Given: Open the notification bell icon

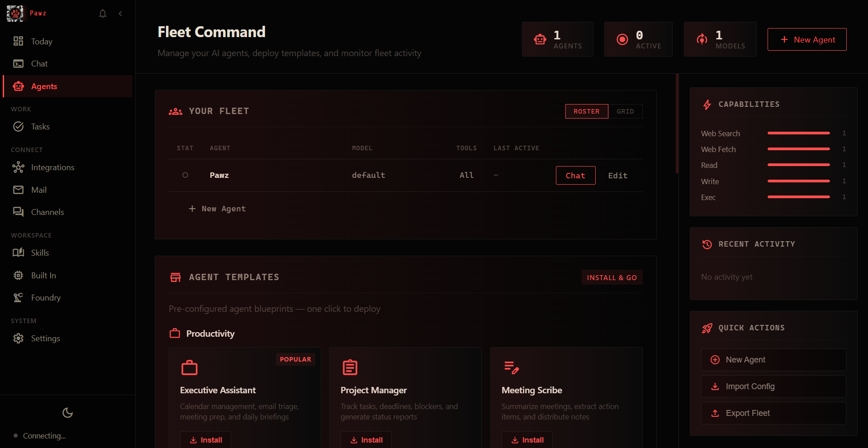Looking at the screenshot, I should (x=103, y=14).
